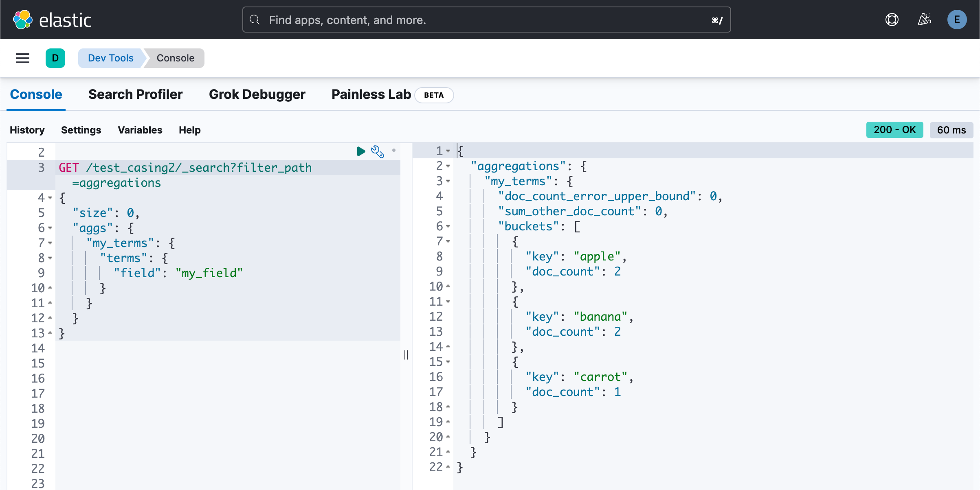Open the help lifebuoy icon

(x=892, y=20)
